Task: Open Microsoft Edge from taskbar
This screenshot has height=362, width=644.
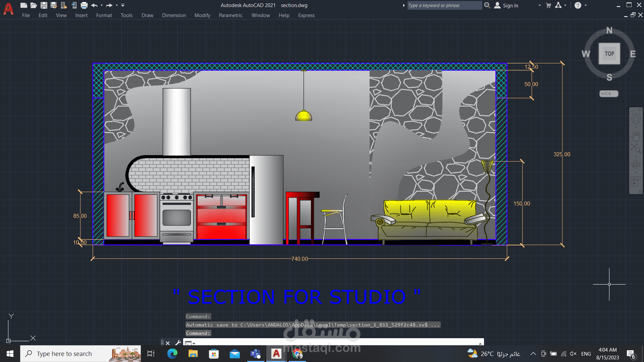Action: coord(172,354)
